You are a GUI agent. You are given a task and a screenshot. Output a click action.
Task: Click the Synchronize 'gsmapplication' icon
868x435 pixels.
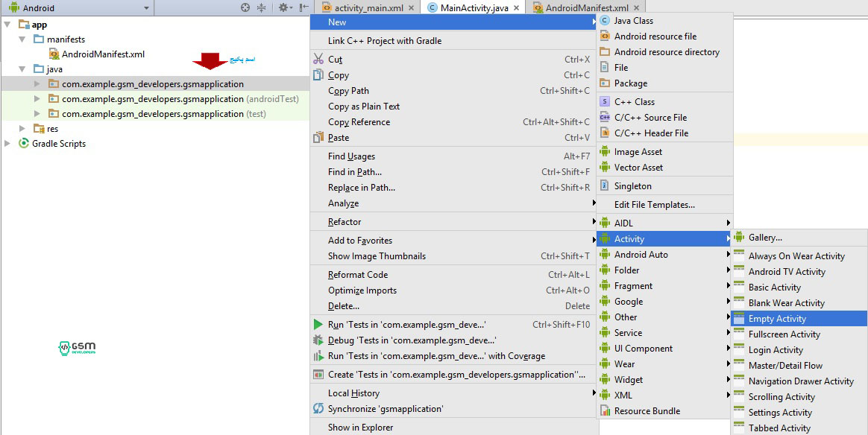point(318,408)
